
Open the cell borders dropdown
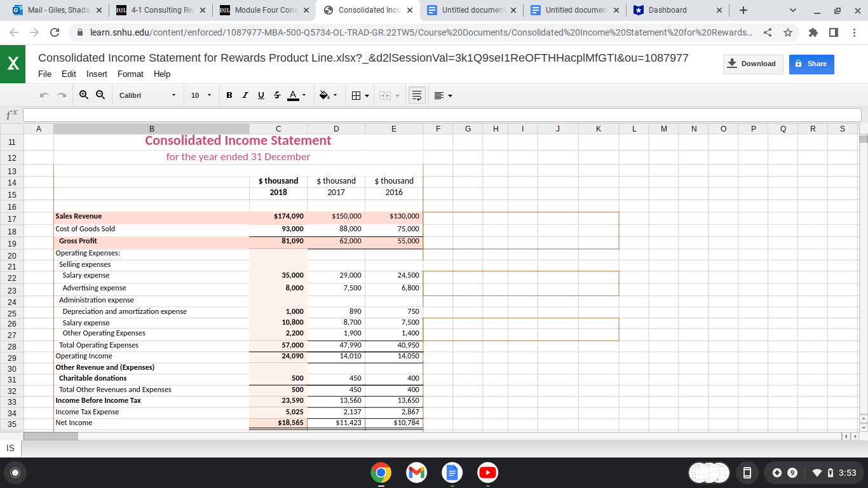click(360, 95)
